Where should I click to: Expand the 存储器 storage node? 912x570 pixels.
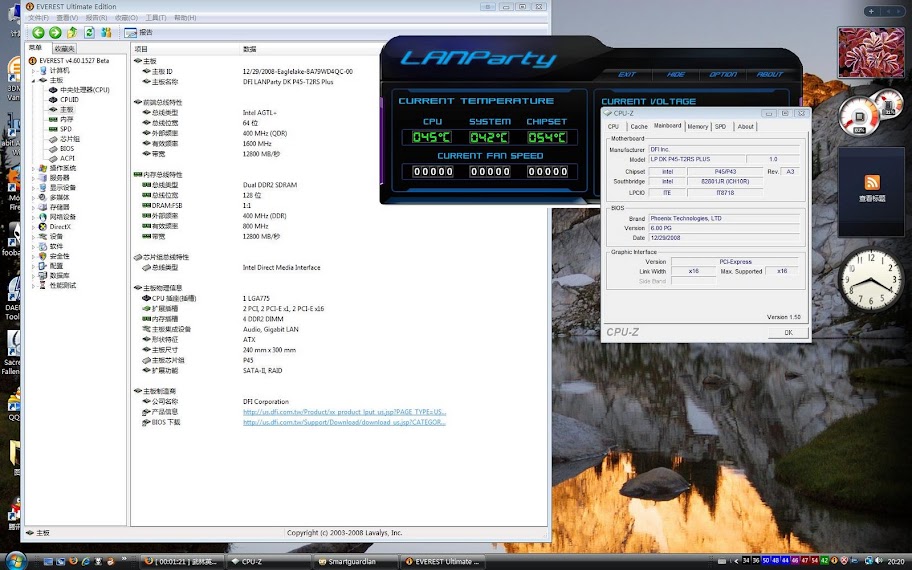(33, 207)
